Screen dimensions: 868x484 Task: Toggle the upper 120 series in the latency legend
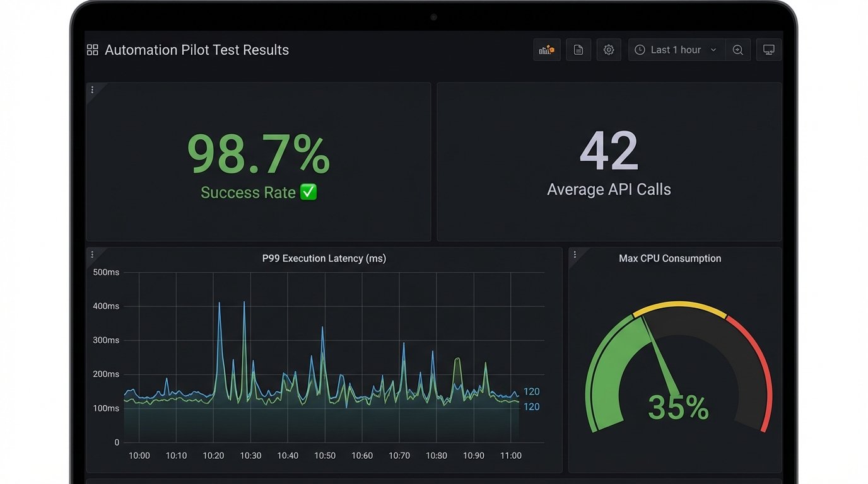(531, 391)
